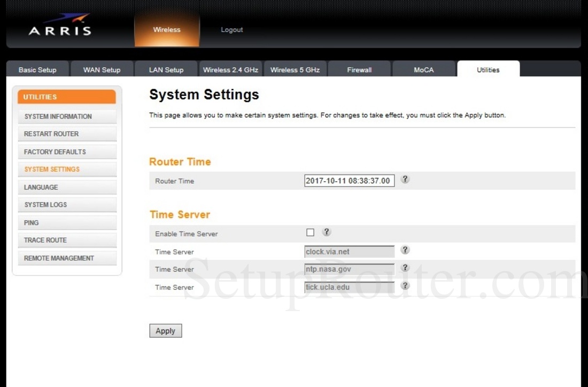
Task: Open the Restart Router page
Action: tap(67, 134)
